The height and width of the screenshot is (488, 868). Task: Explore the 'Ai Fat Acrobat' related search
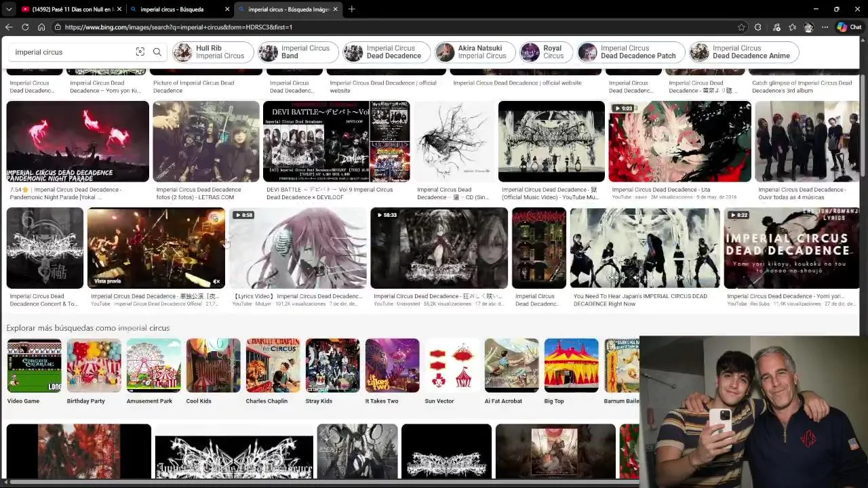(511, 372)
